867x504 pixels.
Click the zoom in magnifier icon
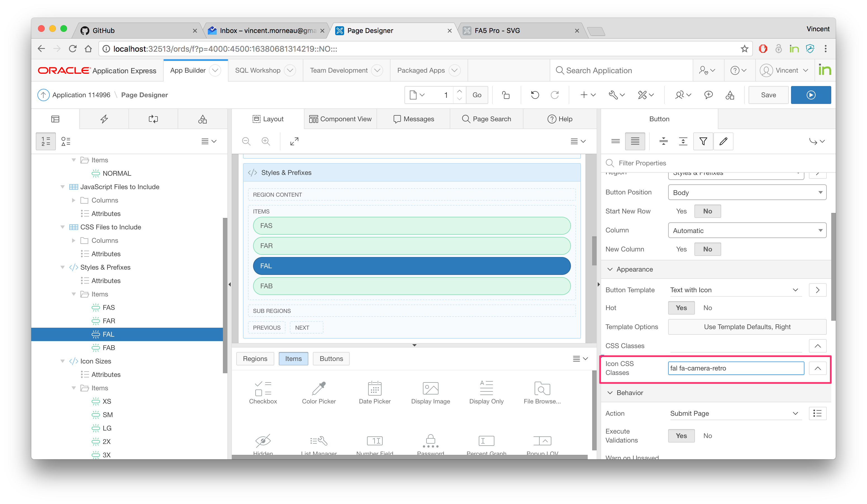[x=266, y=141]
